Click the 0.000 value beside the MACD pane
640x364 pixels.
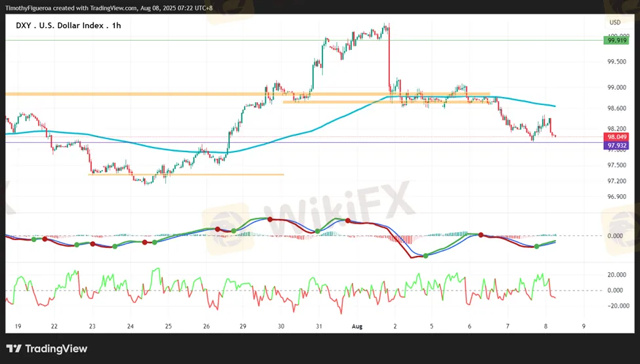615,236
